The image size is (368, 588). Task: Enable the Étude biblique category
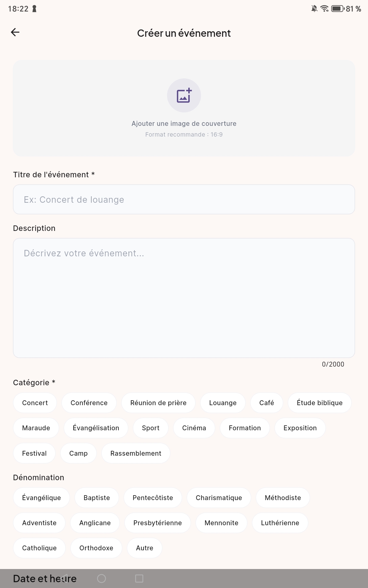pos(320,403)
